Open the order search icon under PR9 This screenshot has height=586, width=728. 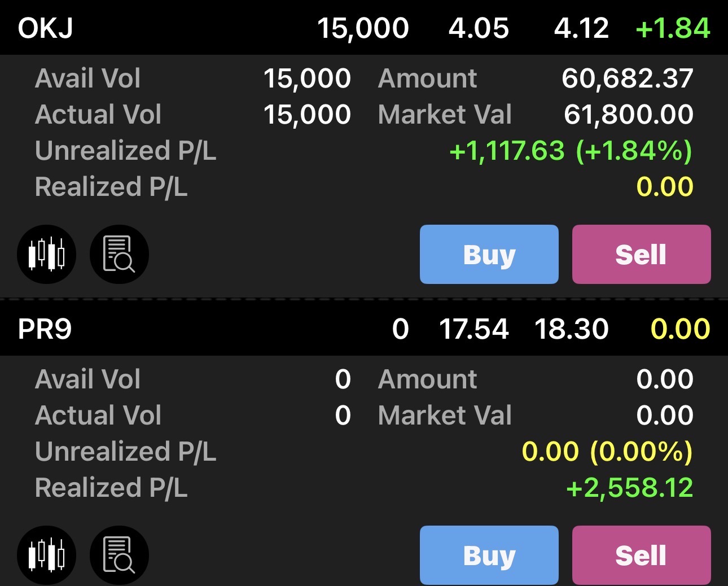coord(119,555)
